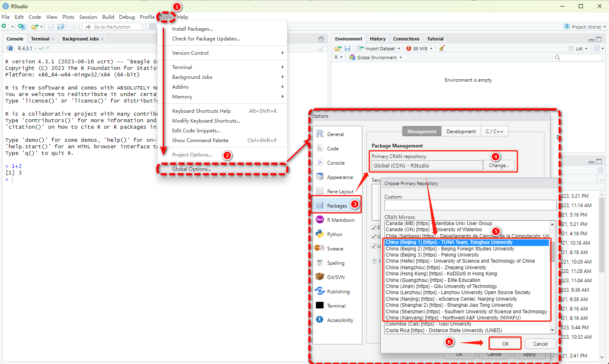Click the CRAN Mirrors list scroll-down arrow

pos(553,330)
